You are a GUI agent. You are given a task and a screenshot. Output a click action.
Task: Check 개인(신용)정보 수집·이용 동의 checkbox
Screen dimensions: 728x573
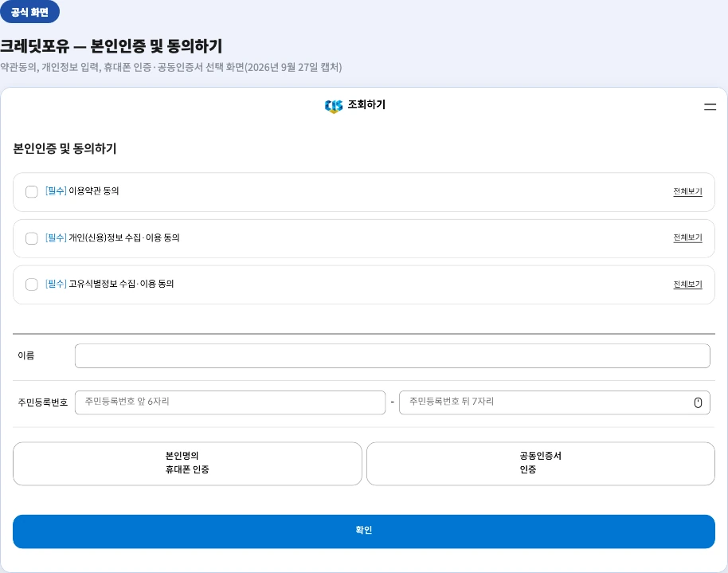[x=32, y=238]
